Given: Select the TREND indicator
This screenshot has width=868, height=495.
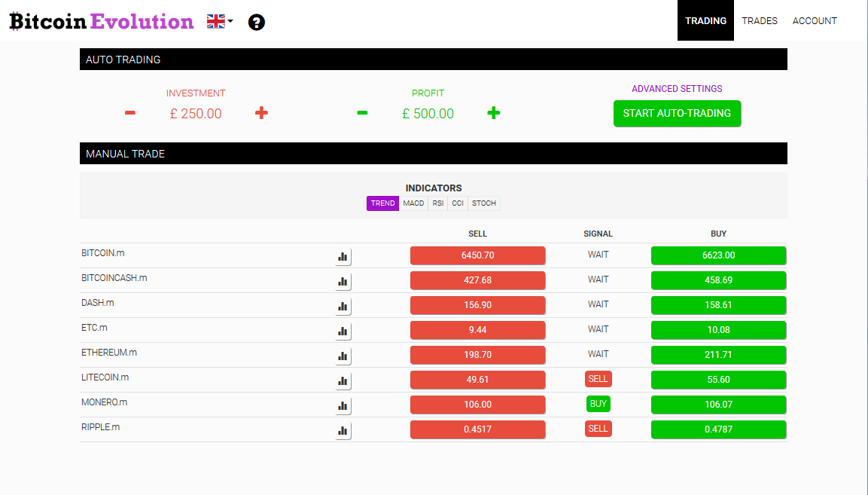Looking at the screenshot, I should pos(382,203).
